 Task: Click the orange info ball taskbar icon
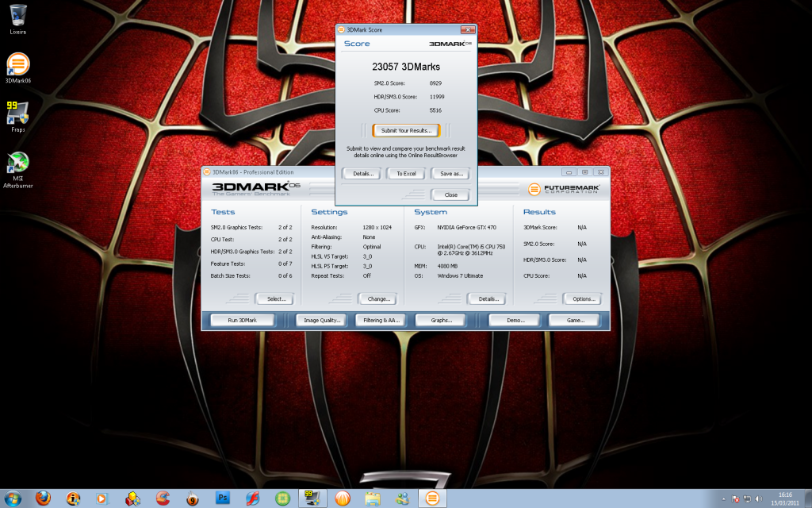[73, 498]
